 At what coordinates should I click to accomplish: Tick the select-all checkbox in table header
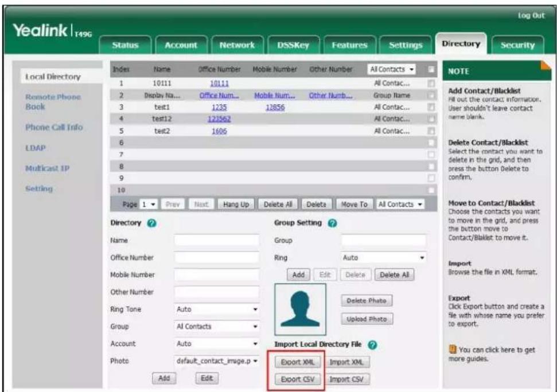tap(431, 69)
